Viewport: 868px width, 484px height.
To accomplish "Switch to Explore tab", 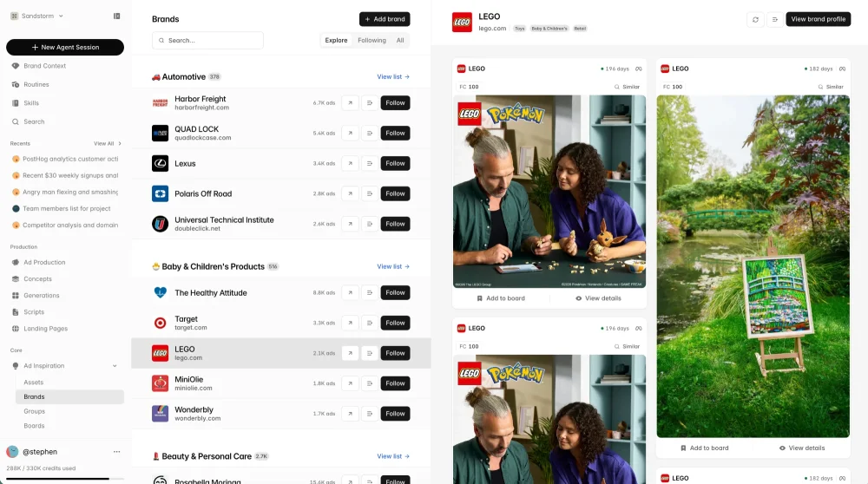I will [x=336, y=41].
